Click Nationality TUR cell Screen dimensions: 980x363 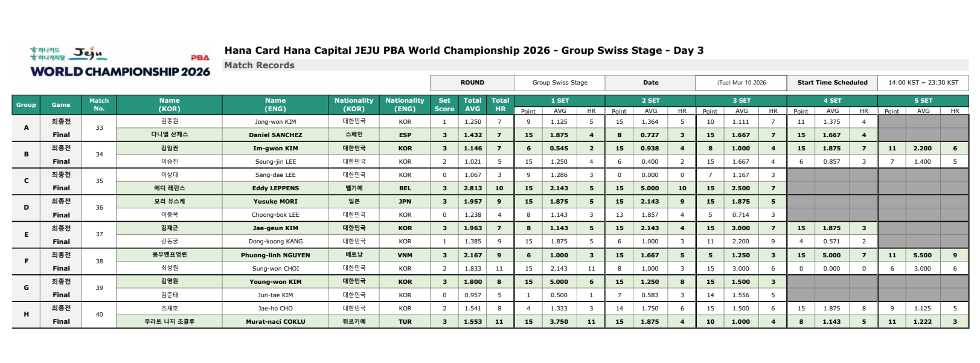pyautogui.click(x=405, y=321)
